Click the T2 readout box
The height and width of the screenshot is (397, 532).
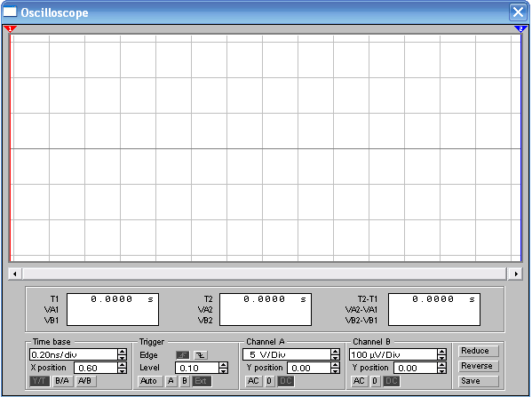click(x=266, y=309)
